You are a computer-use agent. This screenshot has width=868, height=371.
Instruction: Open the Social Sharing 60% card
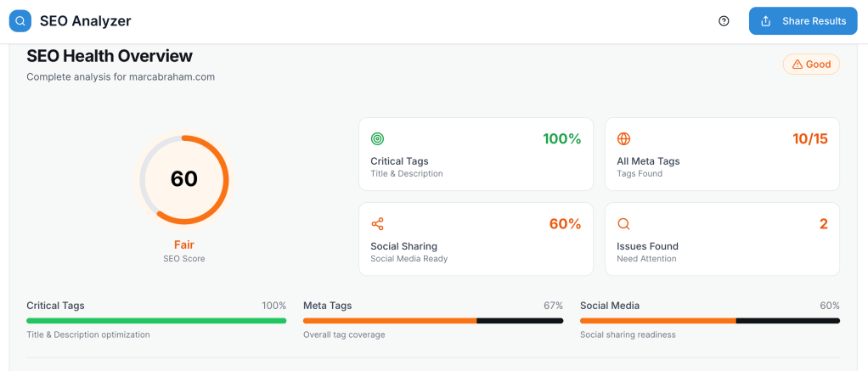[x=476, y=239]
